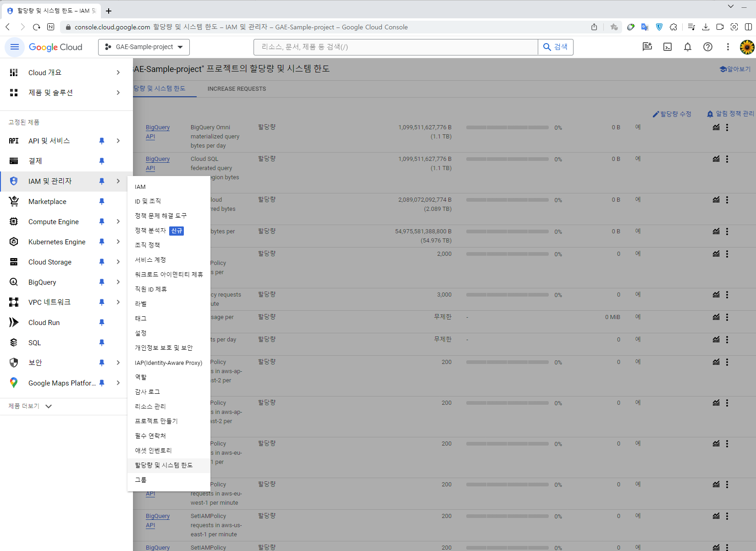Unpin SQL from pinned products
The width and height of the screenshot is (756, 551).
[x=102, y=342]
